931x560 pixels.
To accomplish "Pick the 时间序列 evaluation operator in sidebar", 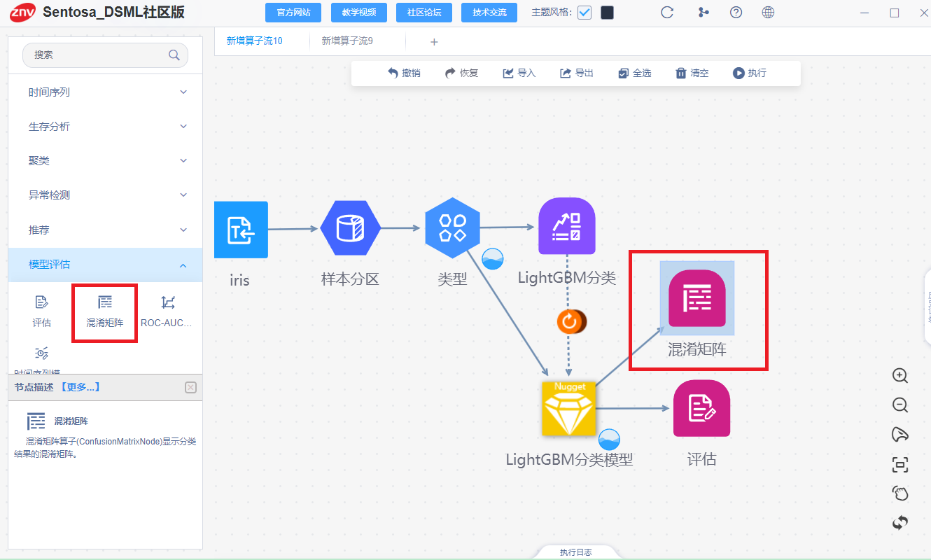I will 41,360.
